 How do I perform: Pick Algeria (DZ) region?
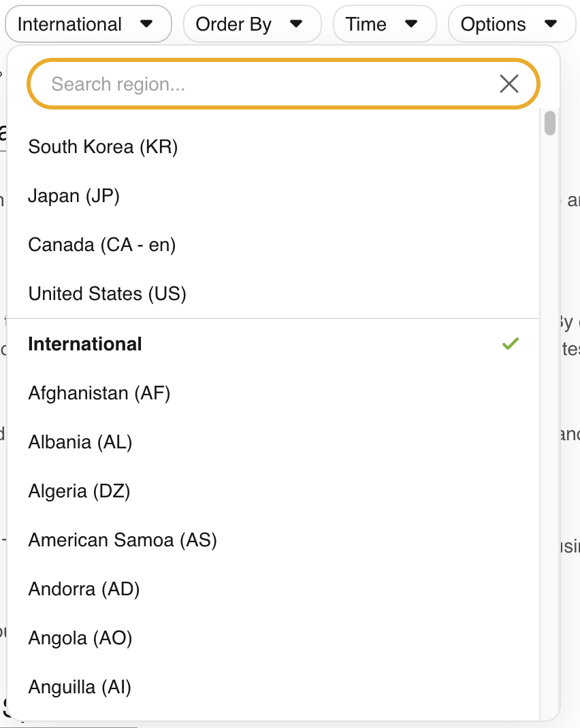tap(274, 491)
